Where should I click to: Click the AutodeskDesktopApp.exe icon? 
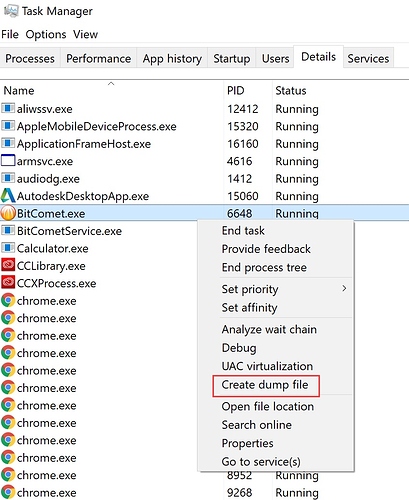pyautogui.click(x=8, y=196)
